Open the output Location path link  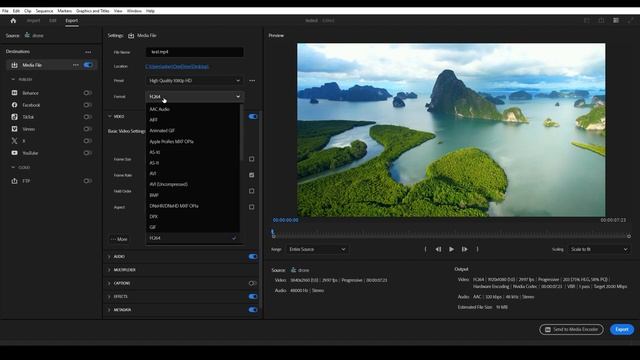[x=177, y=66]
